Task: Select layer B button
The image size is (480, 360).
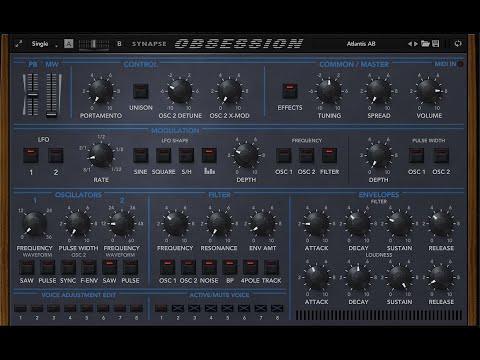Action: [x=119, y=44]
